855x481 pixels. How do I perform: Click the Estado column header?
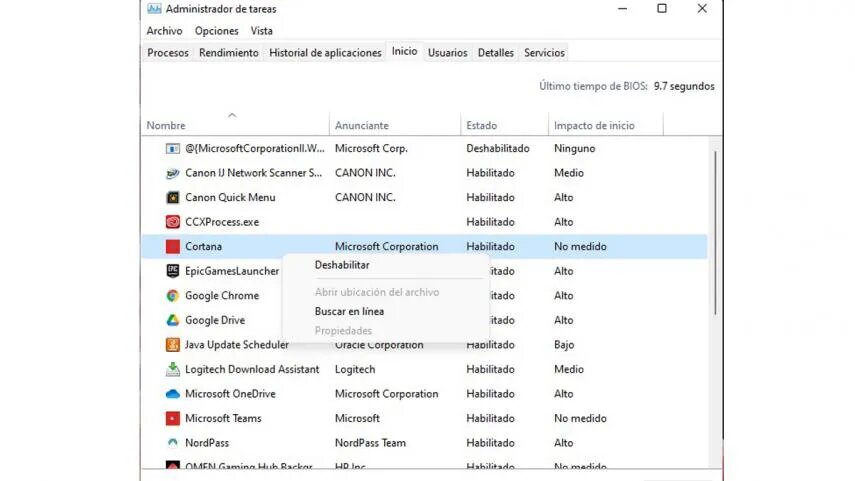coord(481,126)
